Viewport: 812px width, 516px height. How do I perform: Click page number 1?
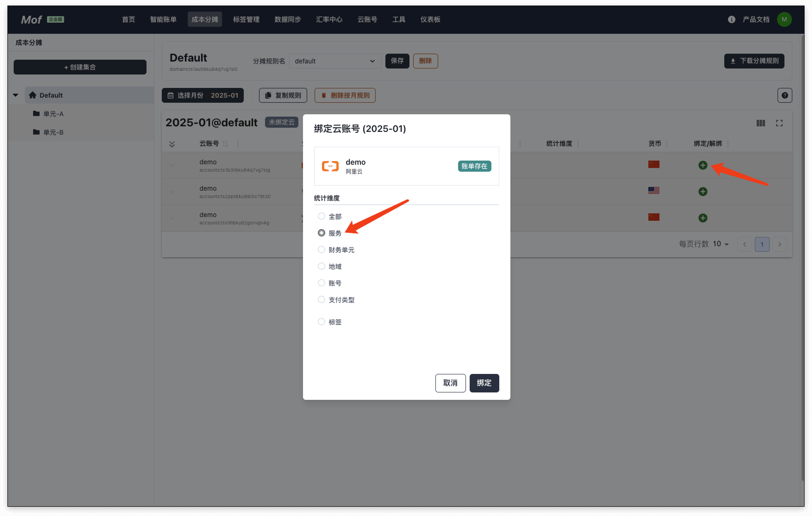coord(762,244)
